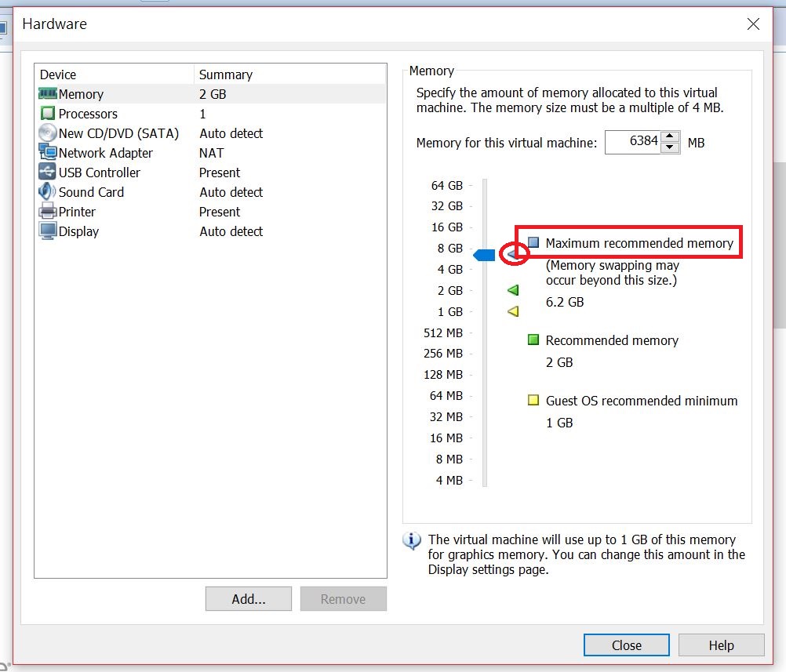The height and width of the screenshot is (672, 786).
Task: Click the 8 MB slider label
Action: click(x=449, y=459)
